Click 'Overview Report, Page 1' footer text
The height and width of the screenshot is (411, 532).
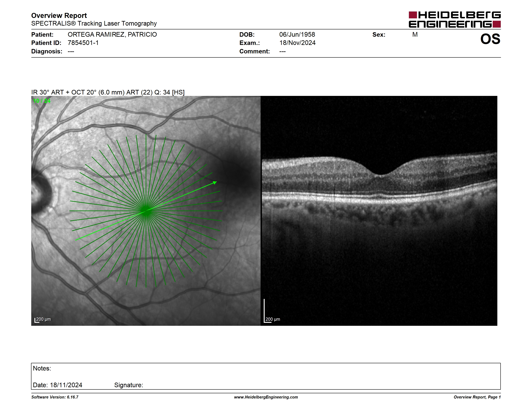click(477, 397)
